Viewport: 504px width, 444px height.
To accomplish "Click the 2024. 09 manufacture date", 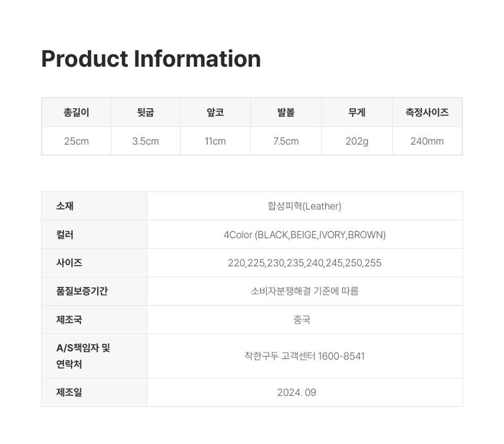I will click(296, 393).
